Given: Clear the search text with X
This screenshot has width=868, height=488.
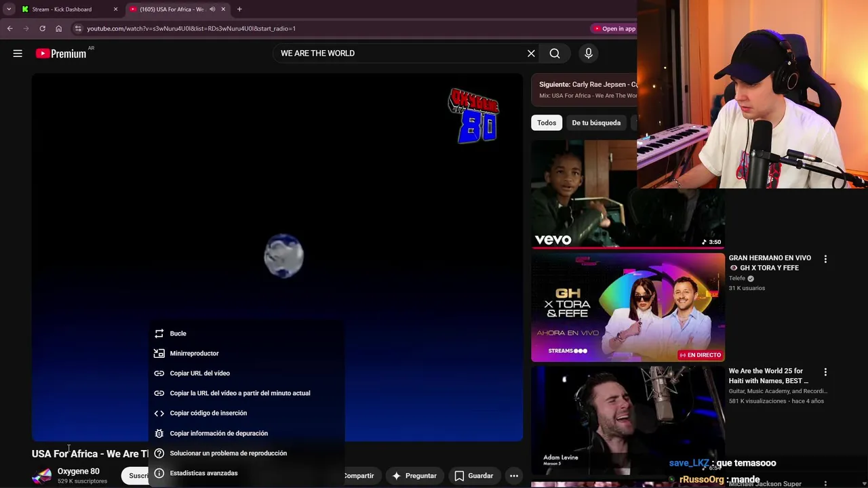Looking at the screenshot, I should 531,54.
